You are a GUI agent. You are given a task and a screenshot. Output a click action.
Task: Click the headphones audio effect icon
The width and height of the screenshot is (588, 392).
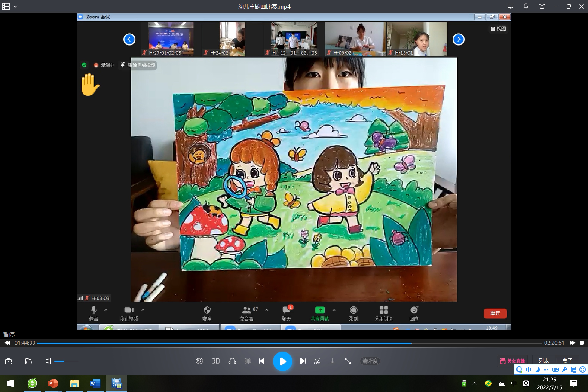tap(232, 361)
